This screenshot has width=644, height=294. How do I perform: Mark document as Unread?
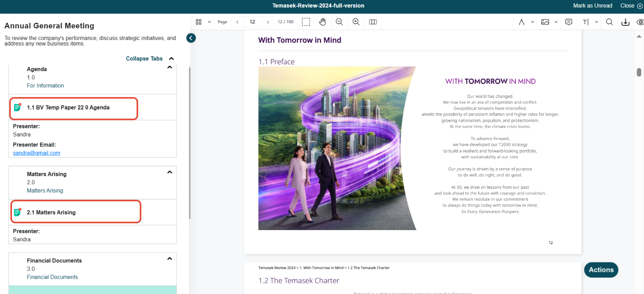[x=592, y=6]
